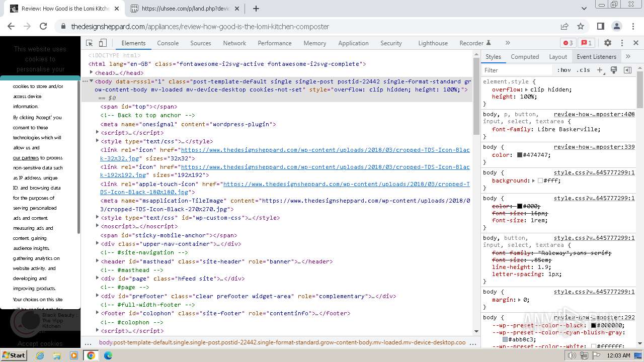Select the Elements tab

click(x=133, y=43)
